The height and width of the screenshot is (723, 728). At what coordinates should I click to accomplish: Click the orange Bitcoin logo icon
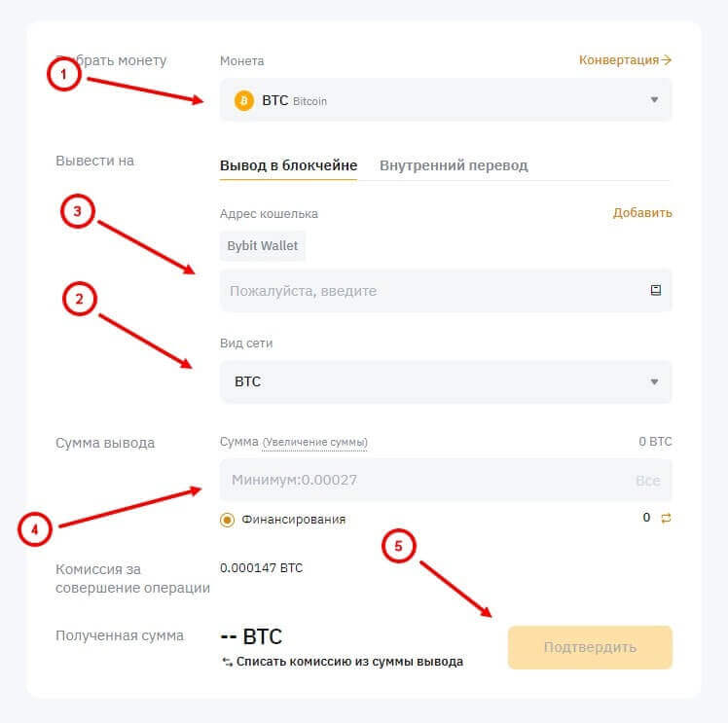point(244,100)
